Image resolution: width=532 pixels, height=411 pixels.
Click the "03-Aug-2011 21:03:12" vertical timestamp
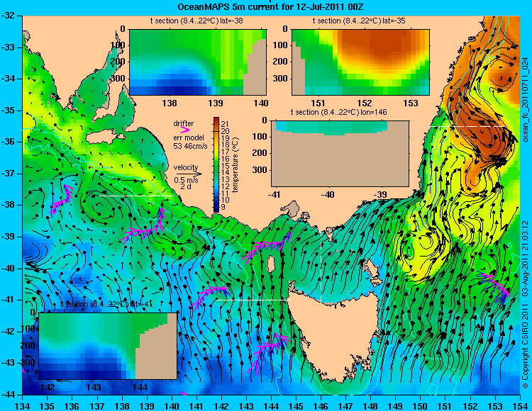[x=525, y=259]
